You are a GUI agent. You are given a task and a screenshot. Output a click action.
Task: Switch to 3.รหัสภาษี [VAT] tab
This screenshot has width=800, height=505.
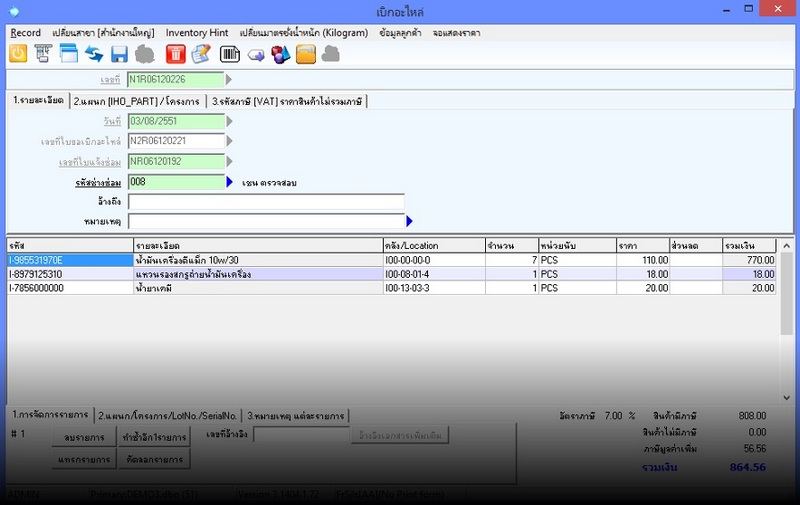(x=288, y=101)
